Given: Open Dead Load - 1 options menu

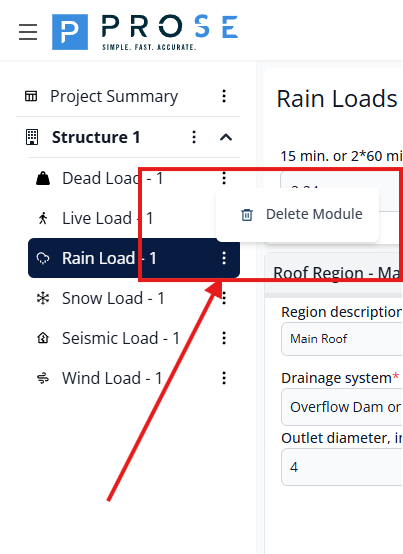Looking at the screenshot, I should (x=224, y=178).
